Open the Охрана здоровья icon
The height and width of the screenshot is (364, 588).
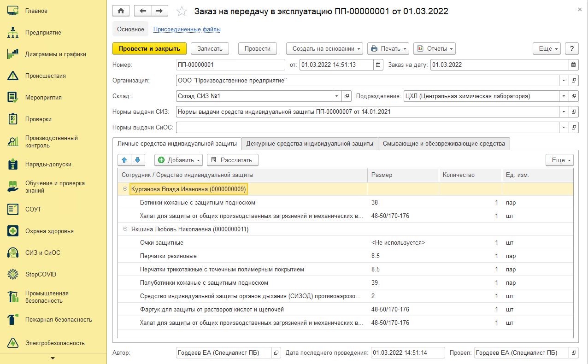tap(13, 231)
